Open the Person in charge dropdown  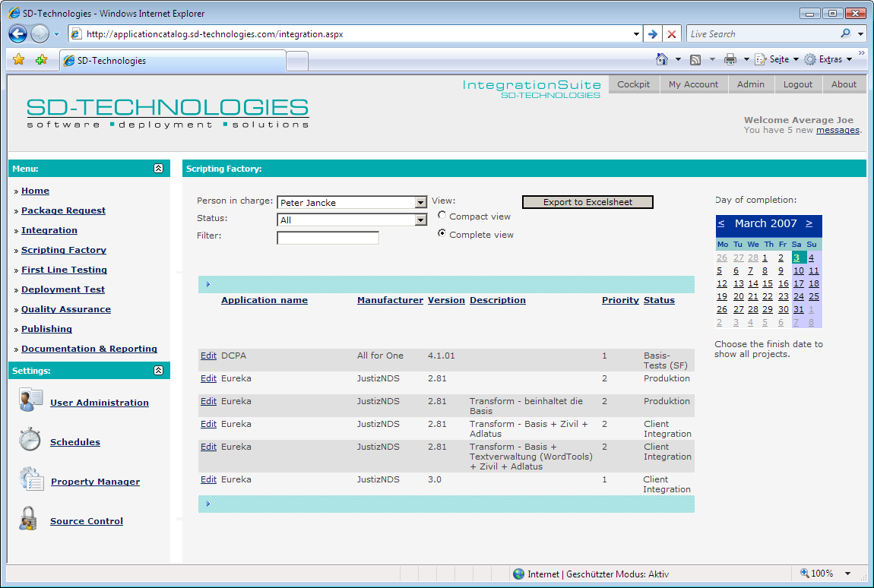pyautogui.click(x=421, y=202)
